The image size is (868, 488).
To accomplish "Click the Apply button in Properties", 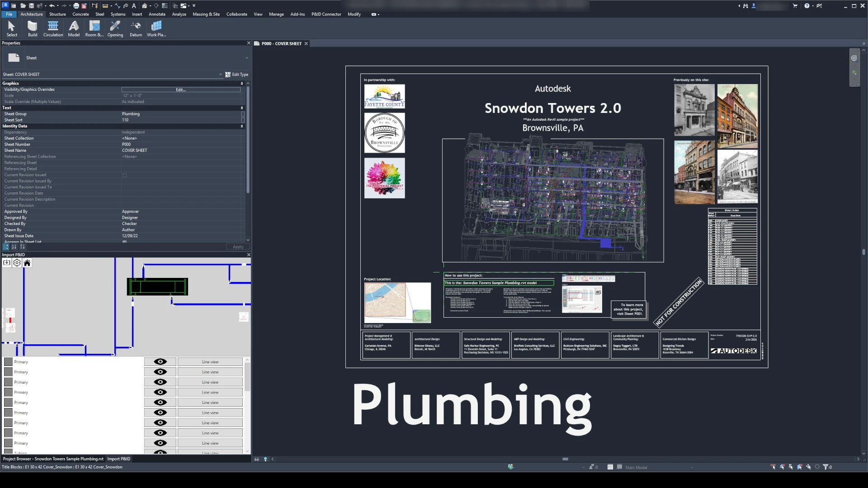I will [238, 247].
